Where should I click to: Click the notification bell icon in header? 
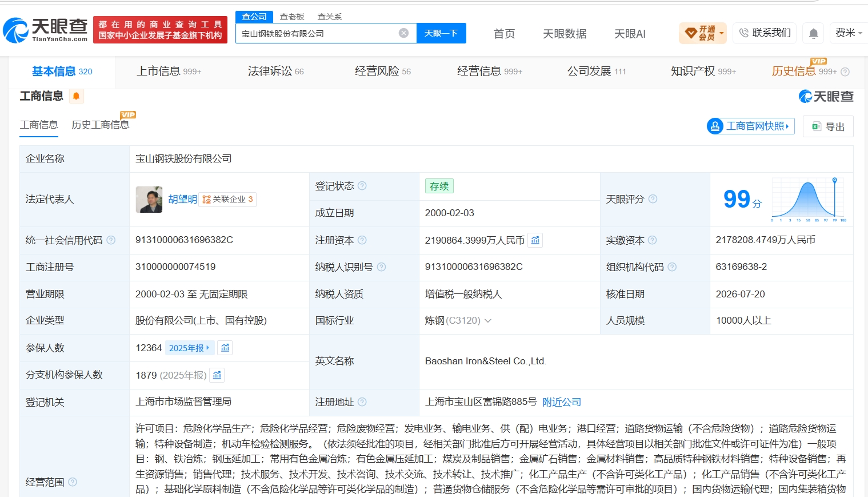[814, 34]
